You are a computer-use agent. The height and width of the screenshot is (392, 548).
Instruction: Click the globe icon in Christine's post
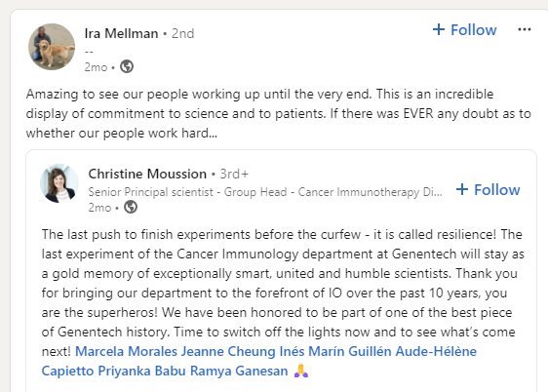pyautogui.click(x=131, y=207)
